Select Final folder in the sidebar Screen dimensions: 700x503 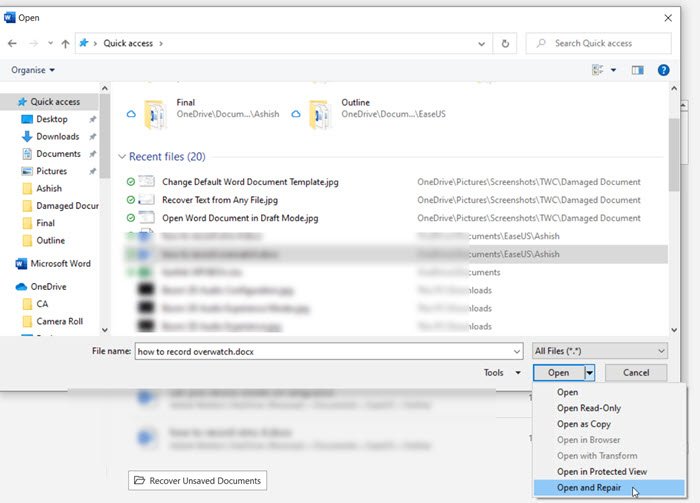click(x=45, y=223)
